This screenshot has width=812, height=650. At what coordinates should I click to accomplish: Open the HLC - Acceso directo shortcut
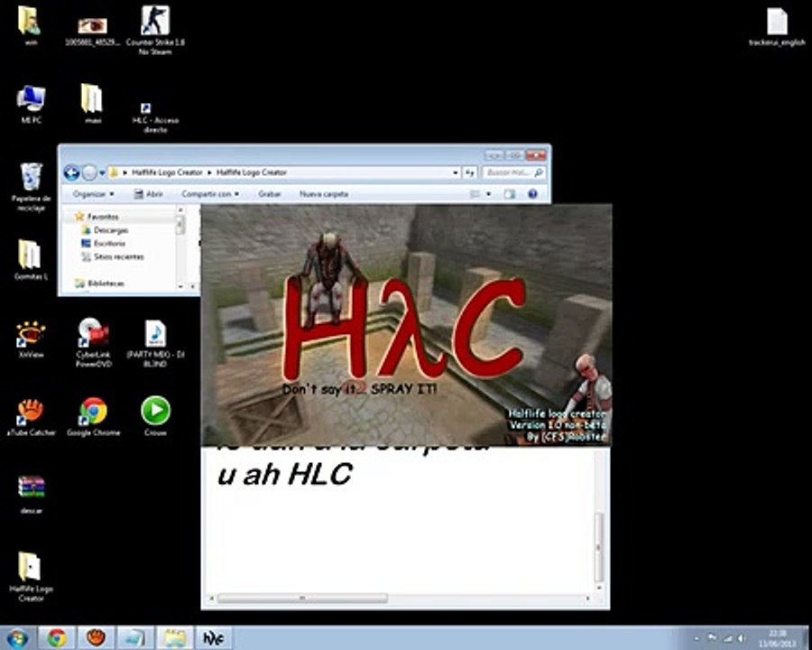point(155,117)
